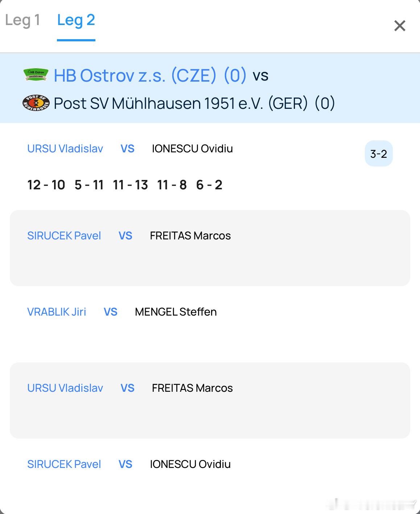Image resolution: width=420 pixels, height=514 pixels.
Task: Click the 3-2 match score badge
Action: pyautogui.click(x=379, y=154)
